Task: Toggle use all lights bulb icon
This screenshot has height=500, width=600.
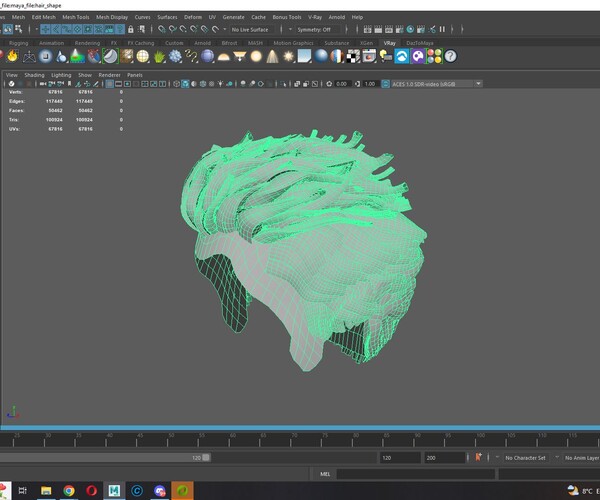Action: (x=220, y=84)
